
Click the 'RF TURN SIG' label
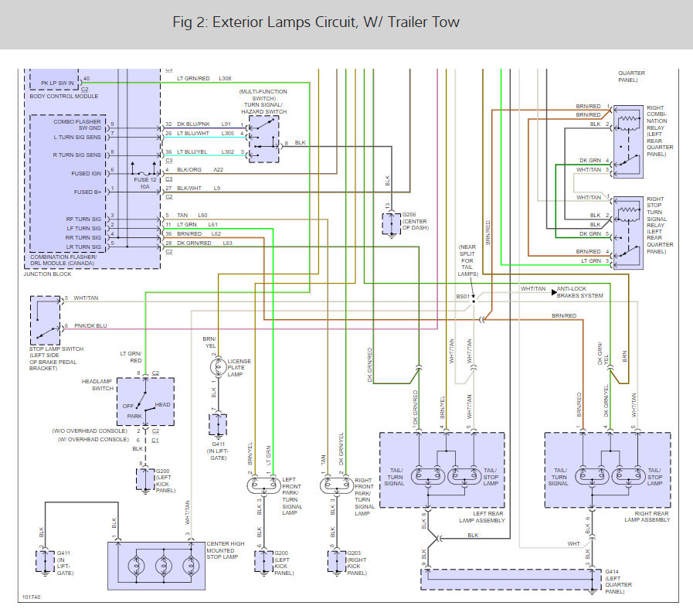click(x=83, y=219)
